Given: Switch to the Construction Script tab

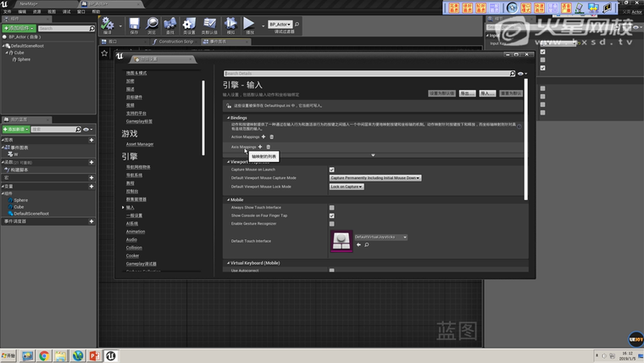Looking at the screenshot, I should click(x=175, y=41).
